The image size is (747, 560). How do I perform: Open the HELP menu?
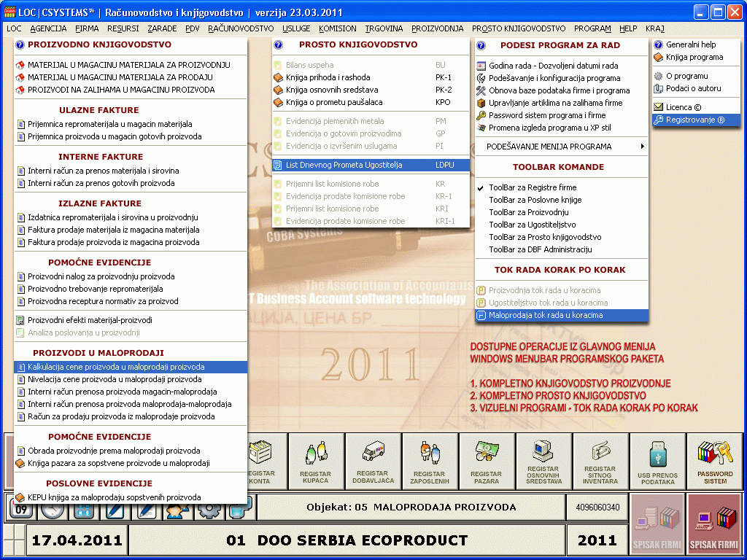628,28
